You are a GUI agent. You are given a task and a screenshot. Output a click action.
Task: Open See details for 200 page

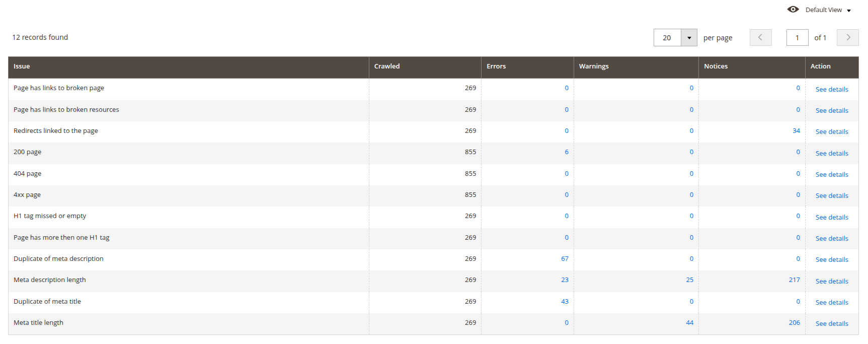pyautogui.click(x=832, y=154)
